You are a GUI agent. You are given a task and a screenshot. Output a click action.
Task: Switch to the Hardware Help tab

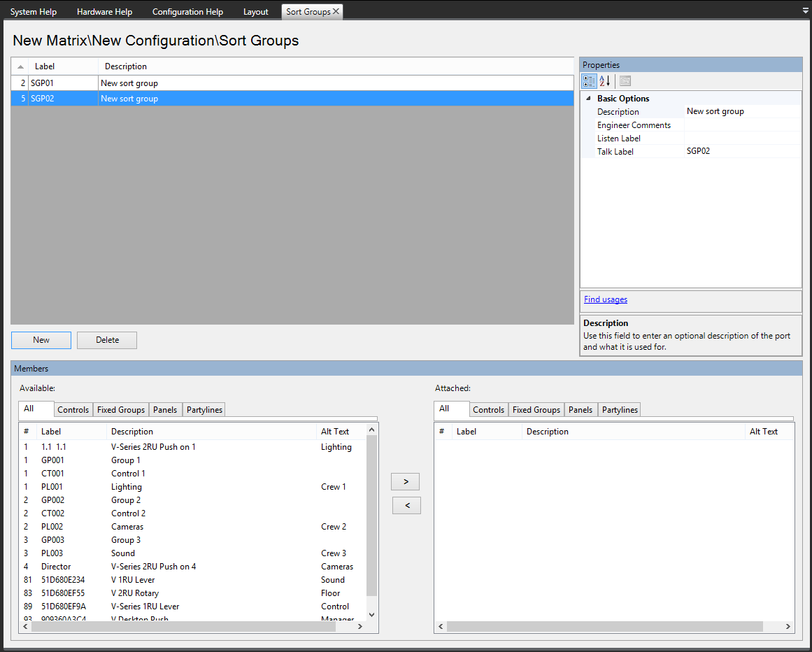(x=104, y=12)
